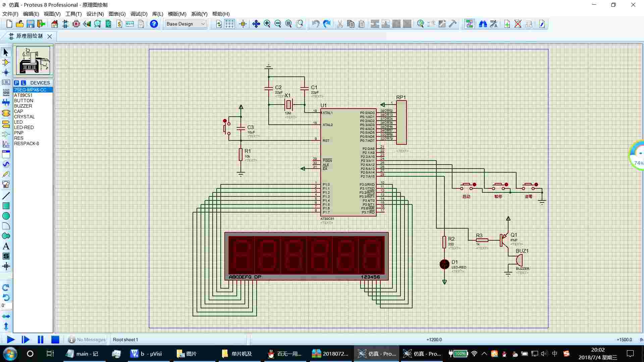Select the 2D text 'A' tool
Image resolution: width=644 pixels, height=362 pixels.
[x=6, y=246]
